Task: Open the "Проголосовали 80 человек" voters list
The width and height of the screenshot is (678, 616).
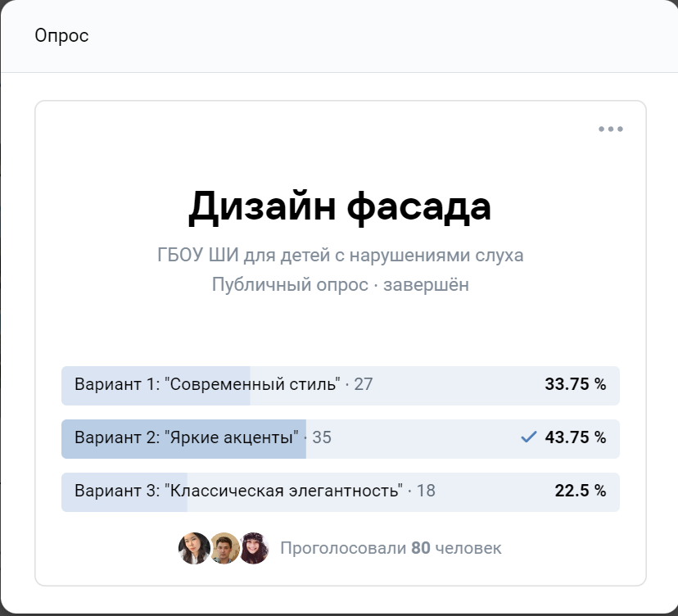Action: (x=391, y=548)
